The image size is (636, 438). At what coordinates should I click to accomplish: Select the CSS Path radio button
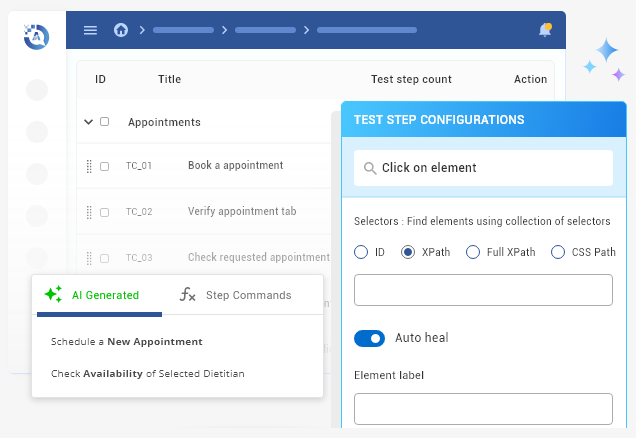coord(558,252)
